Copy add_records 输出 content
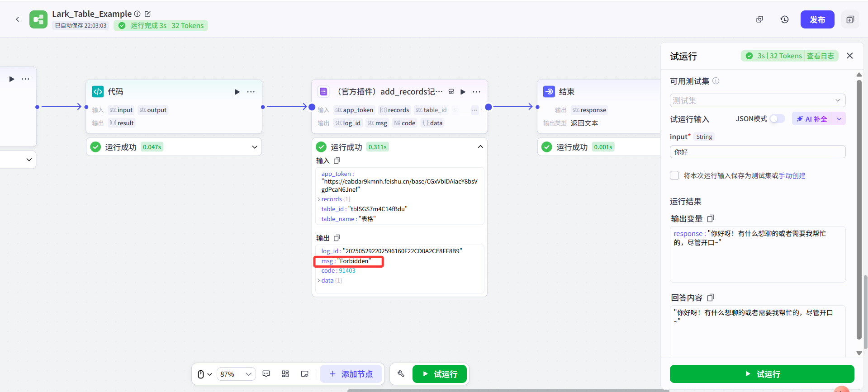The width and height of the screenshot is (868, 392). 337,238
